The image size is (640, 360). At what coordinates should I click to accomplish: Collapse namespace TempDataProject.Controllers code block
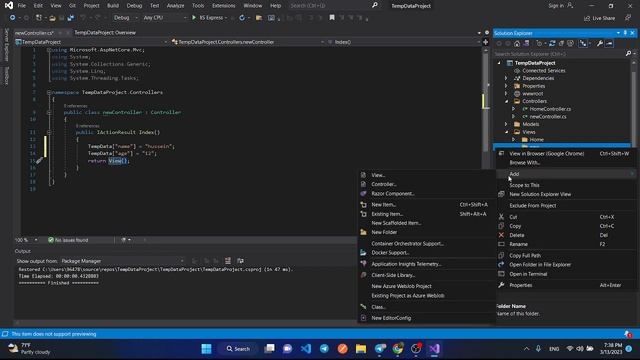[49, 92]
